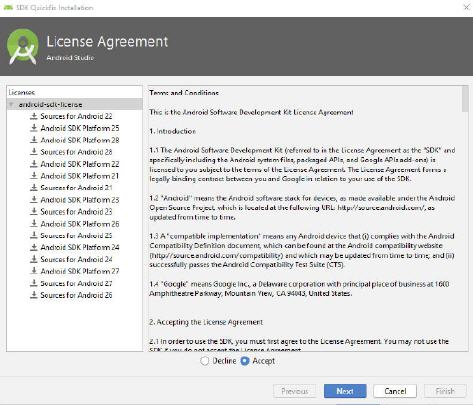Click the Next button
The width and height of the screenshot is (473, 405).
tap(345, 391)
